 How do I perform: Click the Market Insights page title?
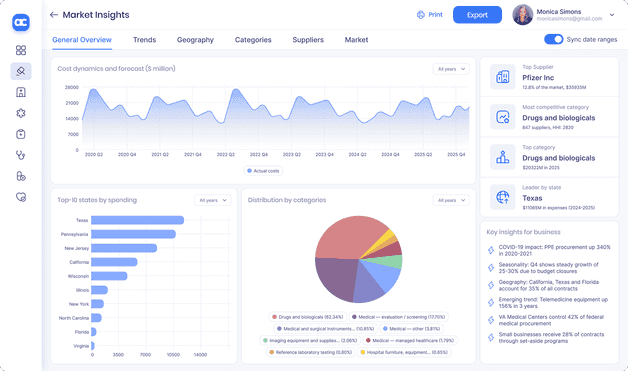96,15
